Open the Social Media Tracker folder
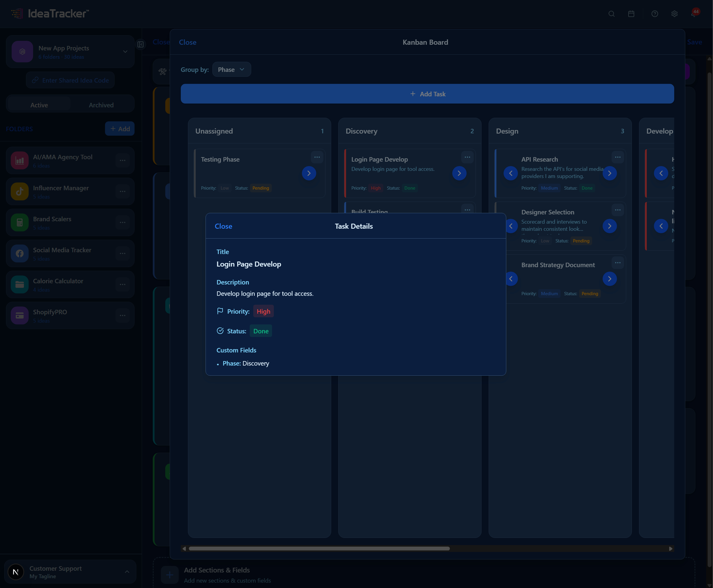Viewport: 713px width, 588px height. [62, 253]
